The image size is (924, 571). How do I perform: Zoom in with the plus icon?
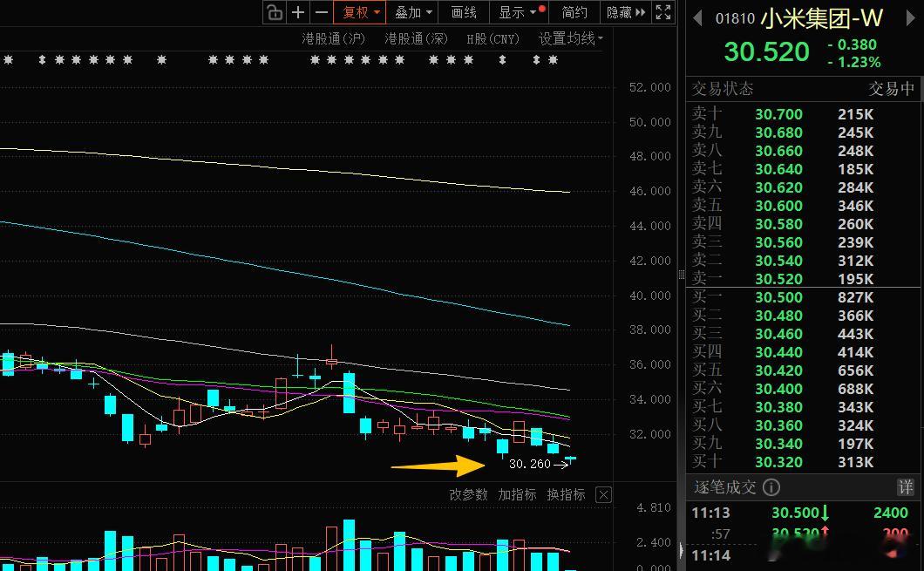click(298, 12)
